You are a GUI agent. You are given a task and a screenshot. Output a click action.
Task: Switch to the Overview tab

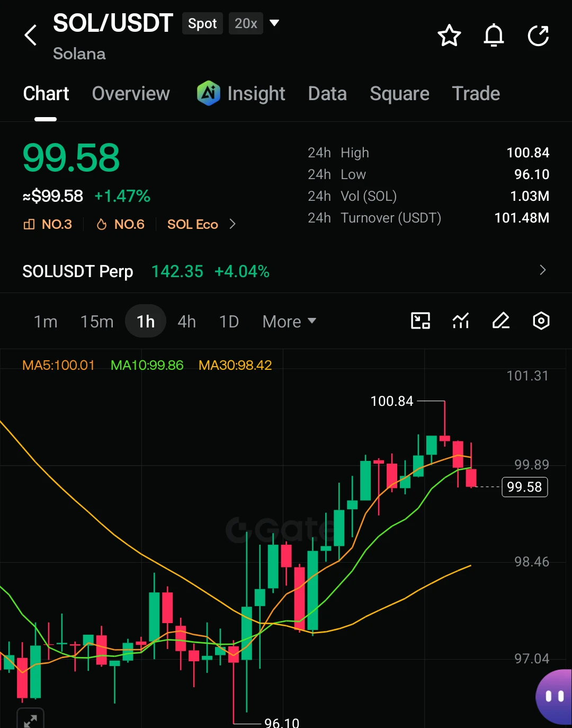coord(131,94)
